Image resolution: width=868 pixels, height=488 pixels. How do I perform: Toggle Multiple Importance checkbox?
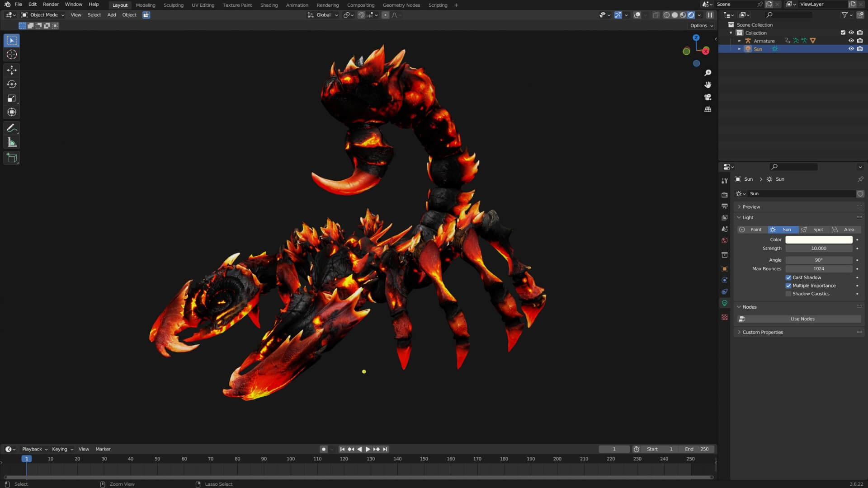click(788, 286)
